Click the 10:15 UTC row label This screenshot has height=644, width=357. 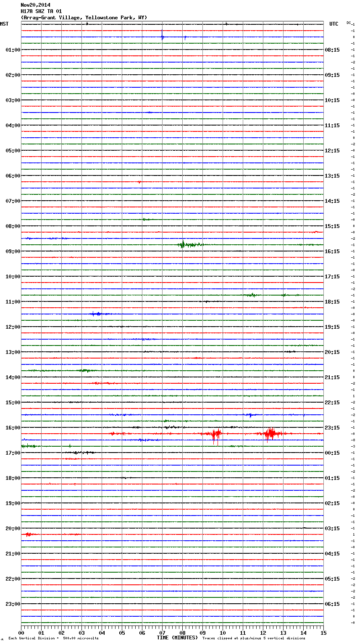click(332, 100)
